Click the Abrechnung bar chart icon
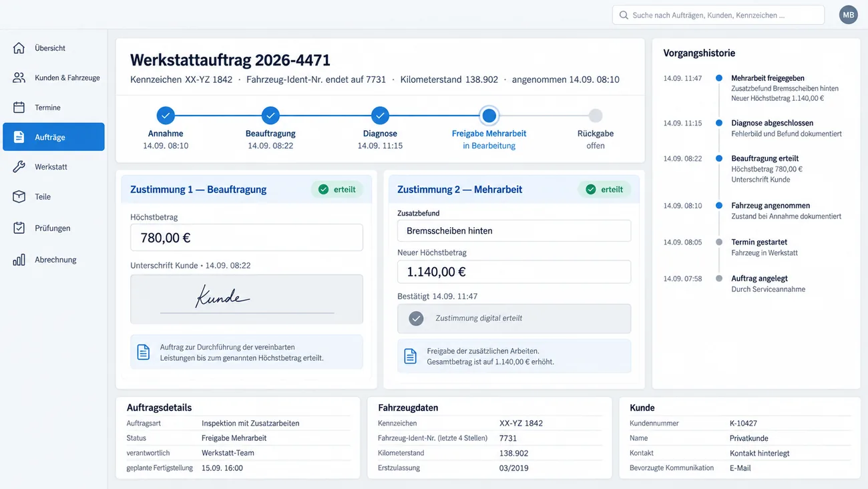This screenshot has height=489, width=868. point(19,260)
